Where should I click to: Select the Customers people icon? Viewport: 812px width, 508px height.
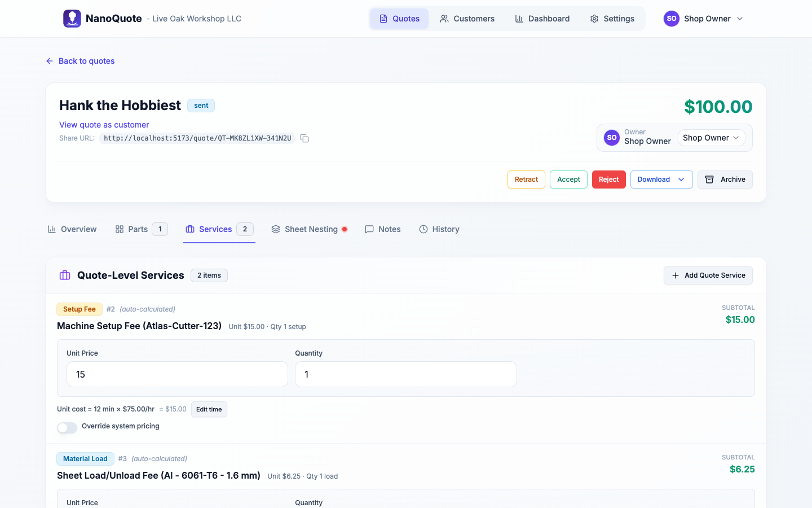pyautogui.click(x=445, y=18)
